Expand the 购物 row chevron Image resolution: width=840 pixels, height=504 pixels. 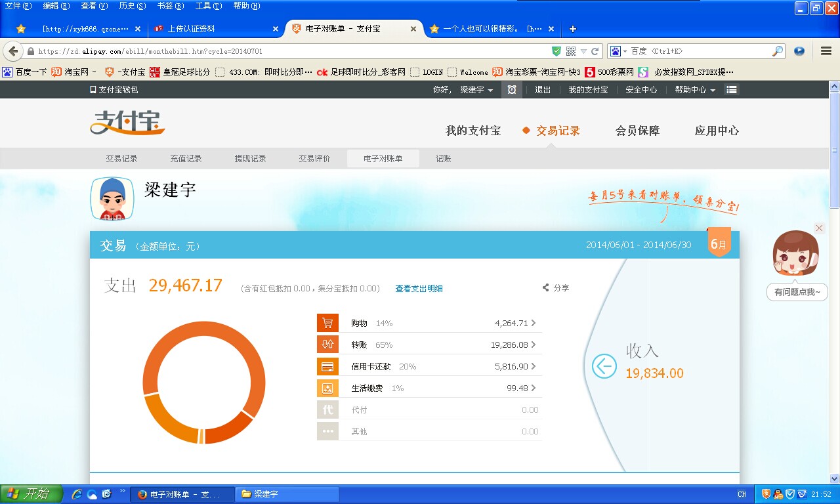(x=534, y=323)
